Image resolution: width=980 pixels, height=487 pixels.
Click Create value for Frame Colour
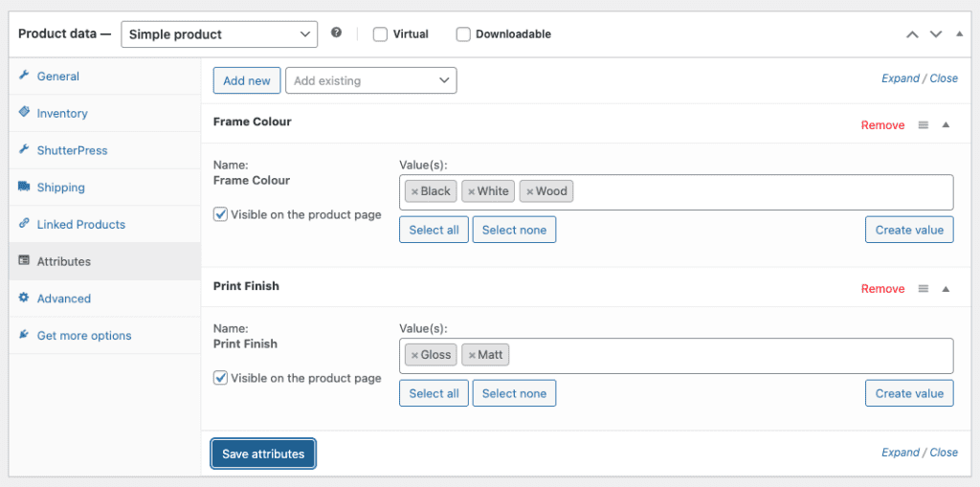pyautogui.click(x=908, y=230)
